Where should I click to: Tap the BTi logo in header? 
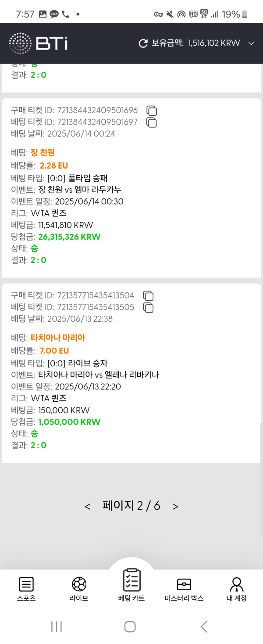point(38,43)
